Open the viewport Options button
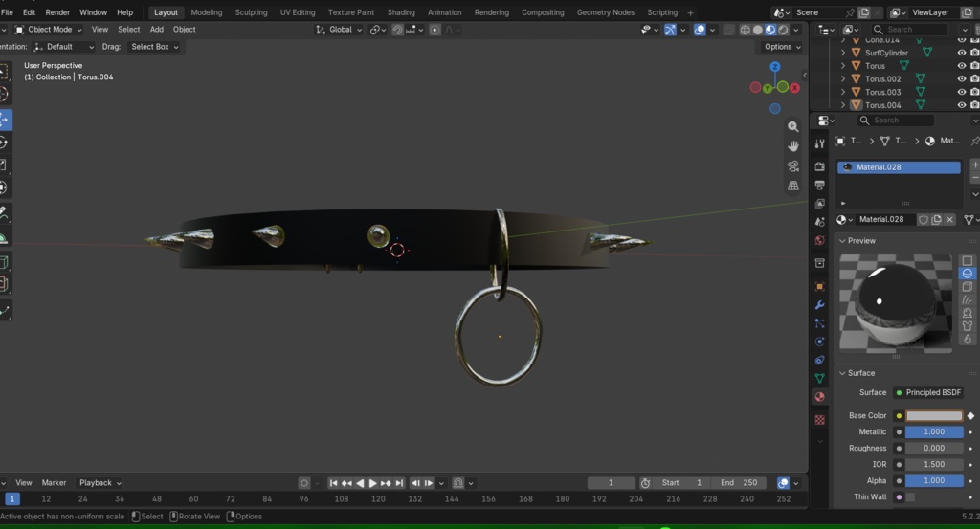This screenshot has width=980, height=529. (783, 47)
